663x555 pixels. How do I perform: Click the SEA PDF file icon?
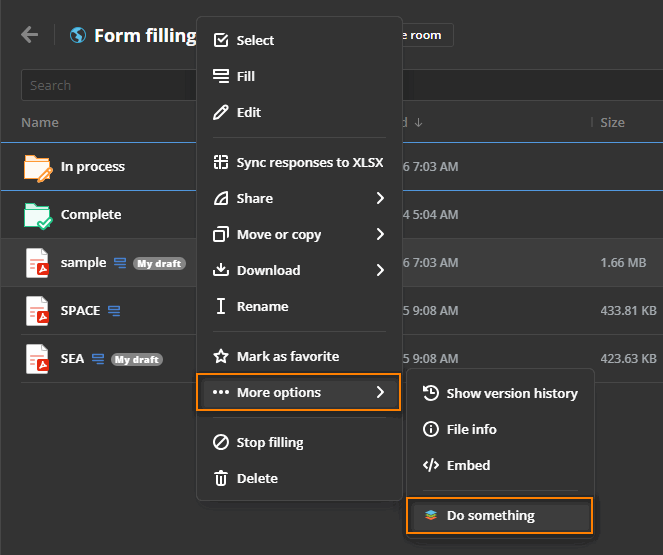point(38,359)
